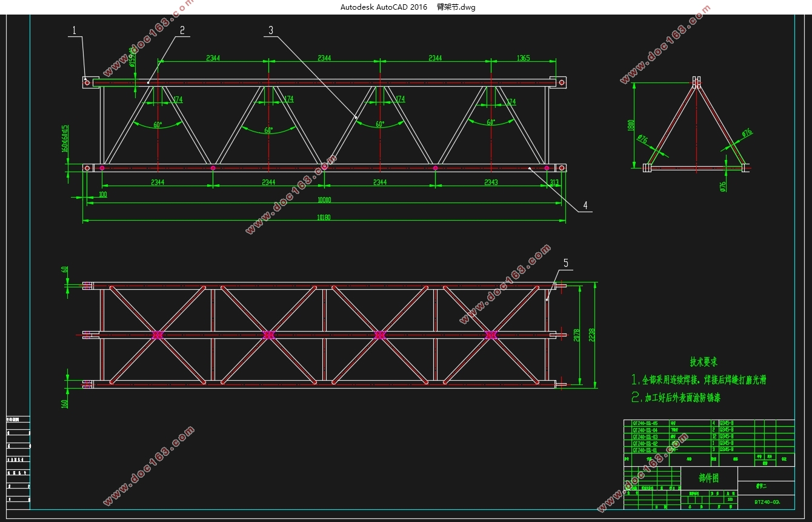Click part code QTZ40-03-04 in parts list
This screenshot has width=812, height=522.
645,430
